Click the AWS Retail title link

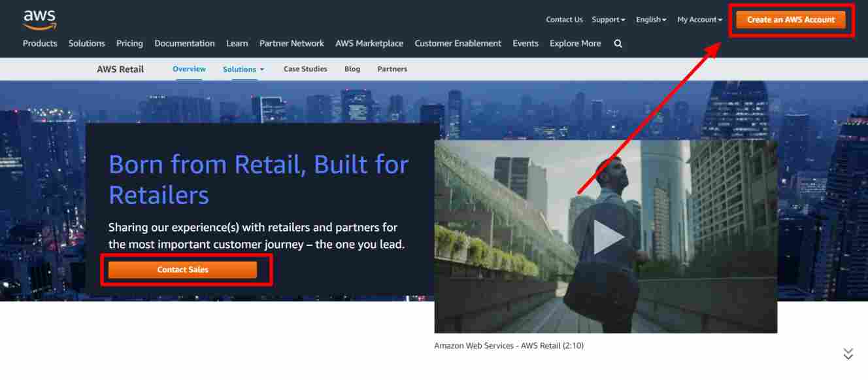tap(120, 69)
